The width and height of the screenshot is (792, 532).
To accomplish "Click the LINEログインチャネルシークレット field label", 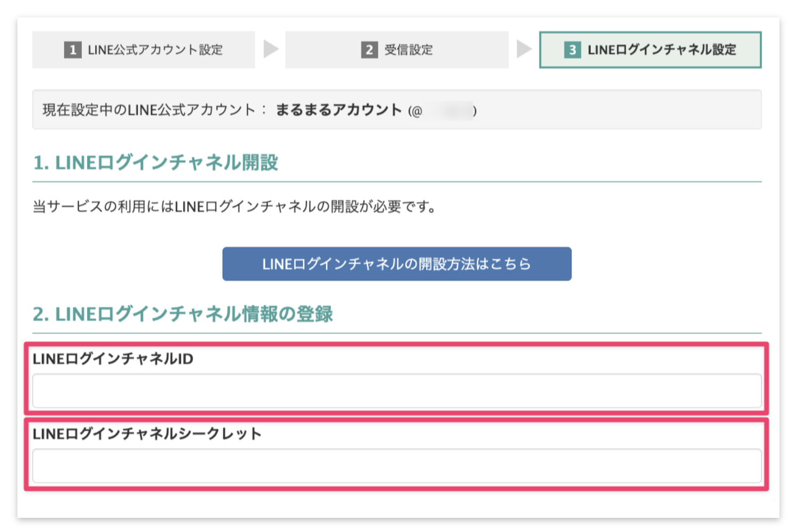I will pos(148,434).
